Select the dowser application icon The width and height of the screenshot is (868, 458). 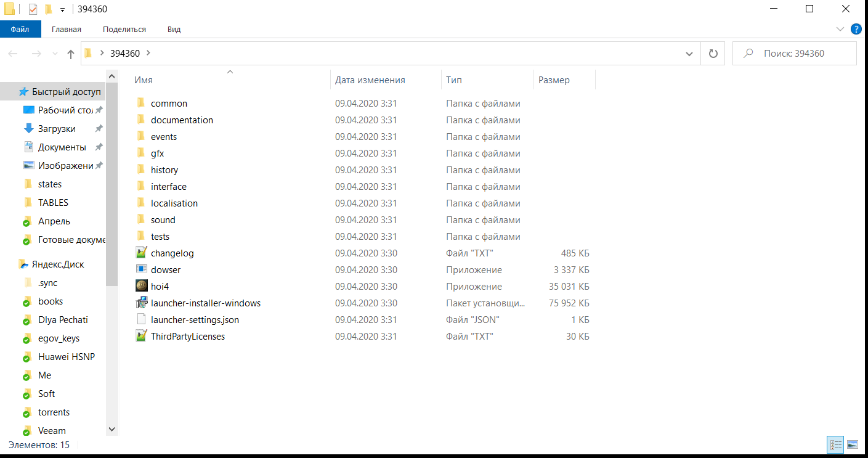(x=142, y=269)
